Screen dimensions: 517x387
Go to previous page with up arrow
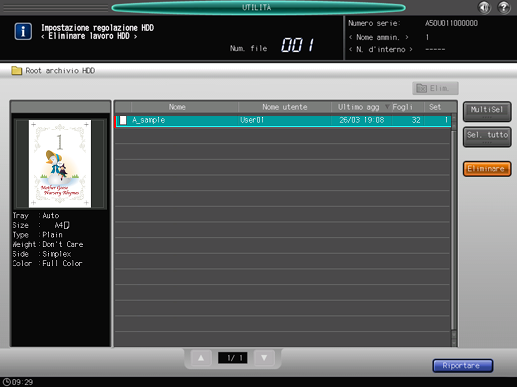(201, 358)
